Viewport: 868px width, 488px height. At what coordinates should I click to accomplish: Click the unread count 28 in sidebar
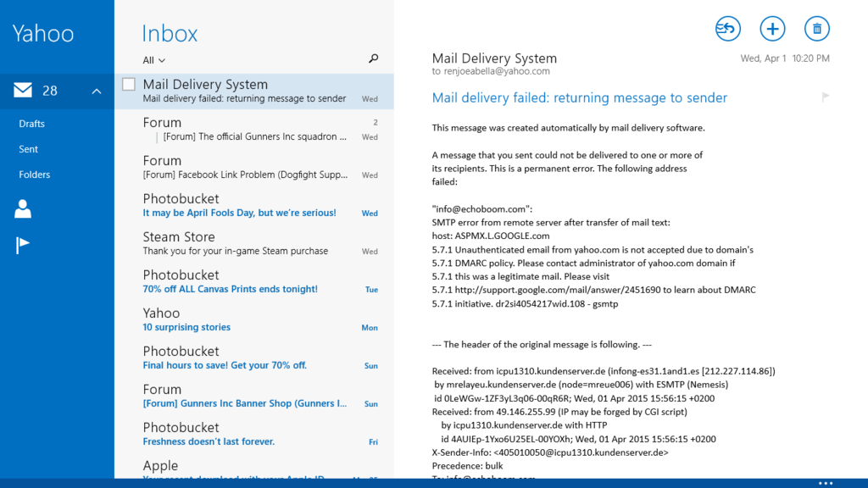[50, 91]
